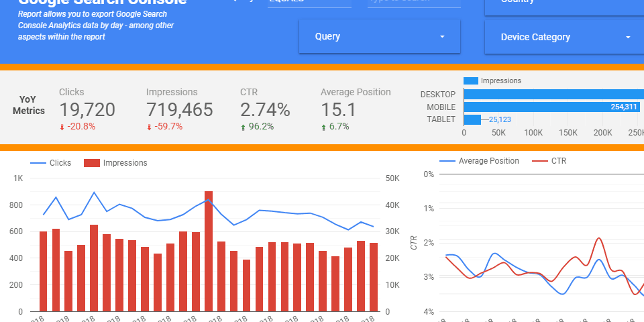Select the MOBILE bar showing 254,311

(x=552, y=107)
